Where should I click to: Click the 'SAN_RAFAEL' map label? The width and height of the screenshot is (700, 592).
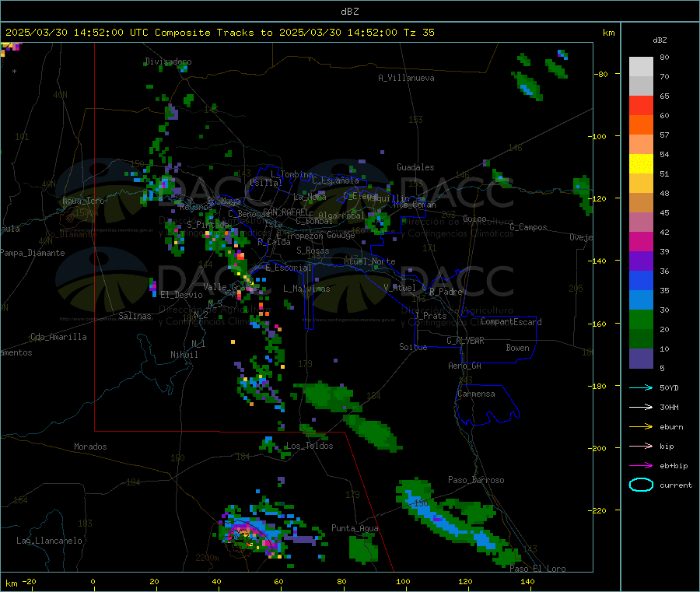coord(285,211)
